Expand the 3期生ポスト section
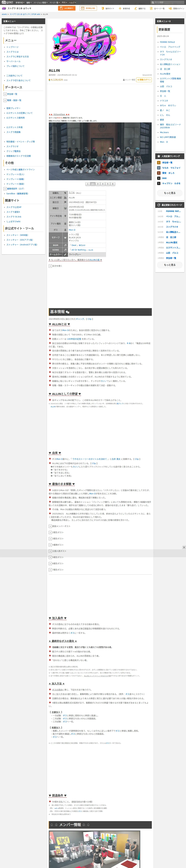Viewport: 186px width, 868px height. (x=50, y=538)
